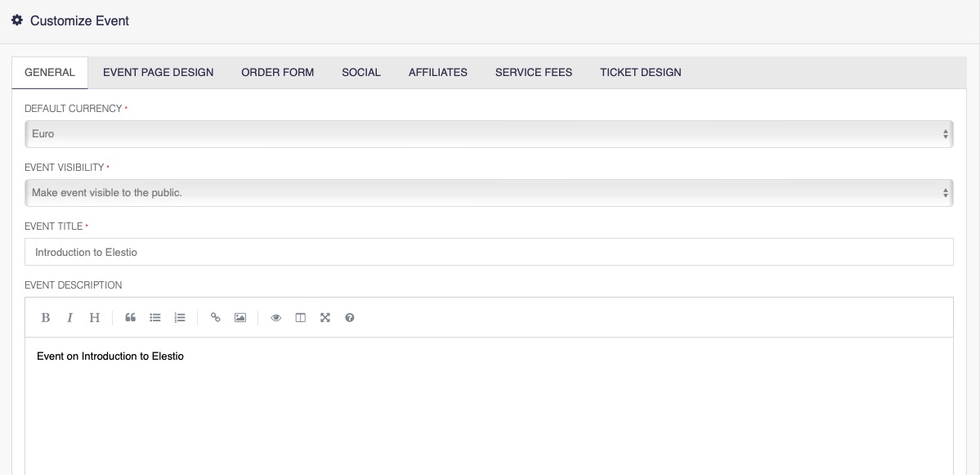980x475 pixels.
Task: Switch to the Event Page Design tab
Action: pos(158,73)
